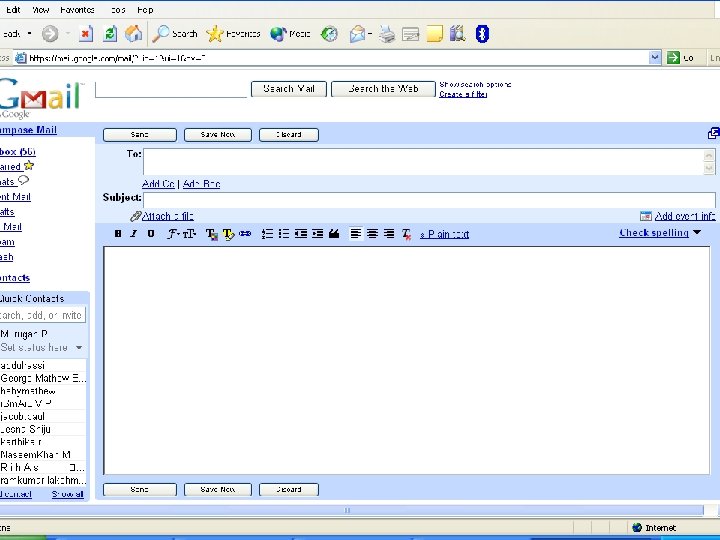
Task: Click the Bluetooth toolbar icon
Action: pyautogui.click(x=482, y=34)
